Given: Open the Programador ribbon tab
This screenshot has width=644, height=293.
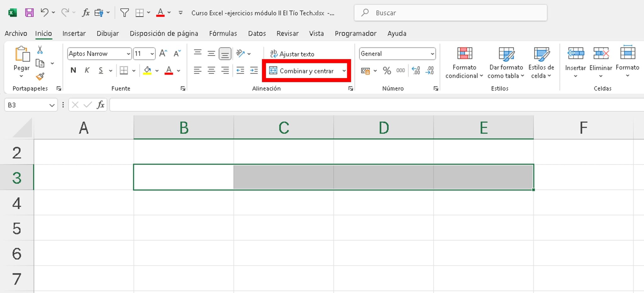Looking at the screenshot, I should (355, 33).
